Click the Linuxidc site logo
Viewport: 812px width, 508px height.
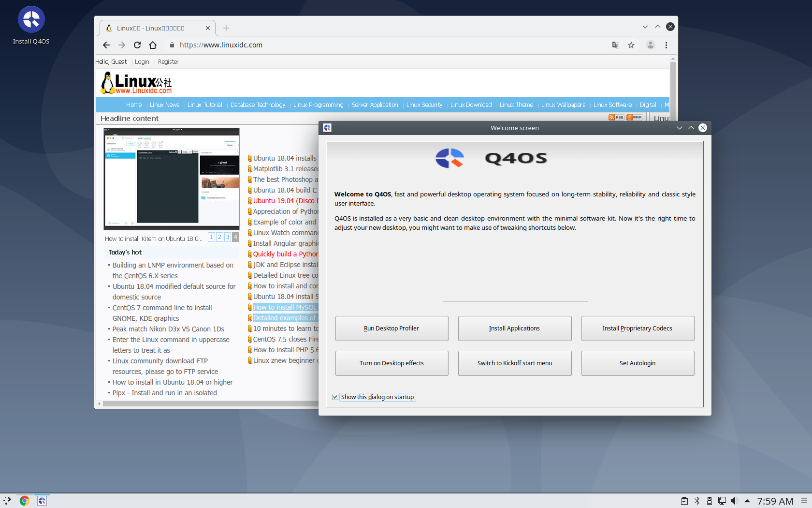pyautogui.click(x=136, y=83)
